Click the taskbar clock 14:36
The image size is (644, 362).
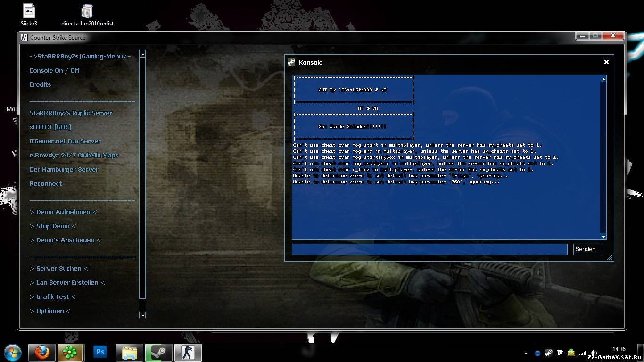[x=619, y=349]
